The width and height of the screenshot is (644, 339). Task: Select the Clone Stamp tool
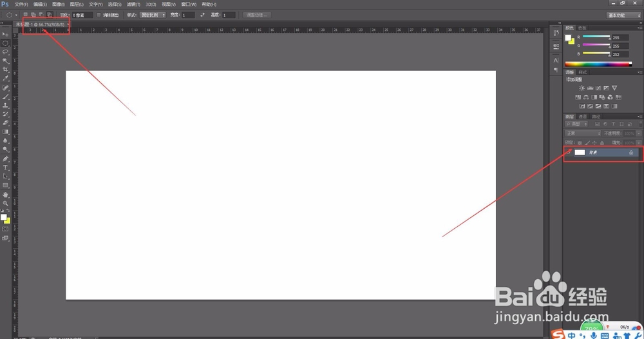point(5,106)
